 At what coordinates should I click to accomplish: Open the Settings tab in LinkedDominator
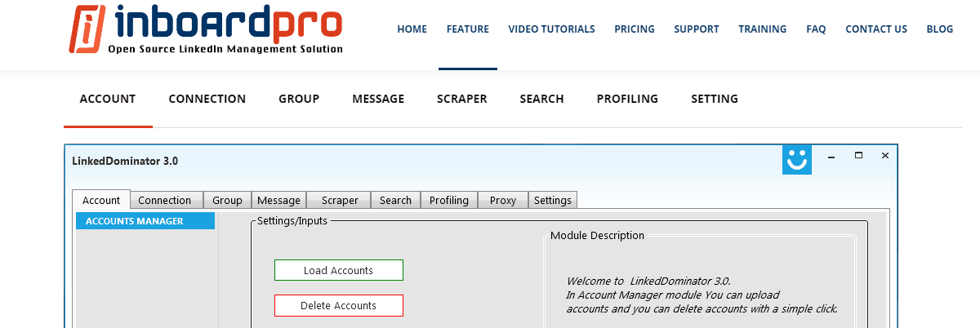(553, 200)
